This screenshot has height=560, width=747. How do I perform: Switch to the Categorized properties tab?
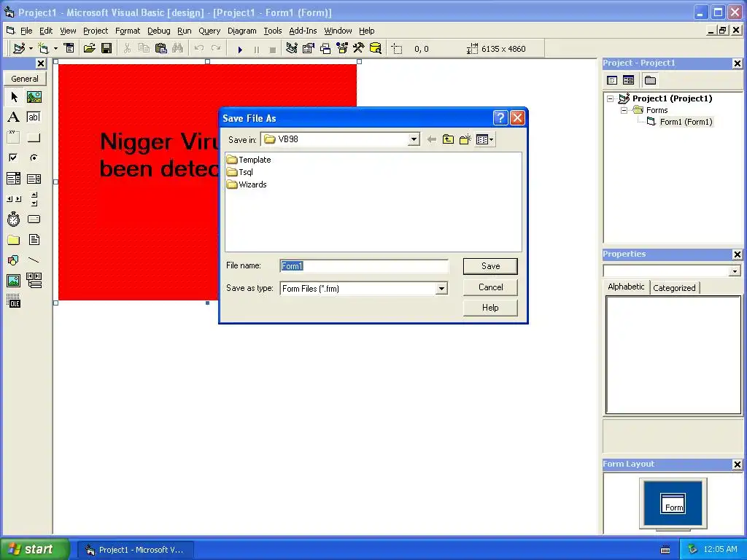coord(674,288)
